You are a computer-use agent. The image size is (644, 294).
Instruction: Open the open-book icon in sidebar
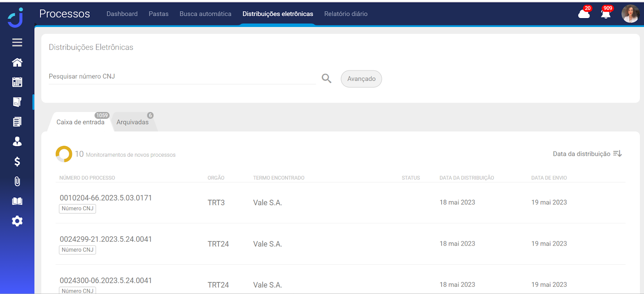[17, 201]
